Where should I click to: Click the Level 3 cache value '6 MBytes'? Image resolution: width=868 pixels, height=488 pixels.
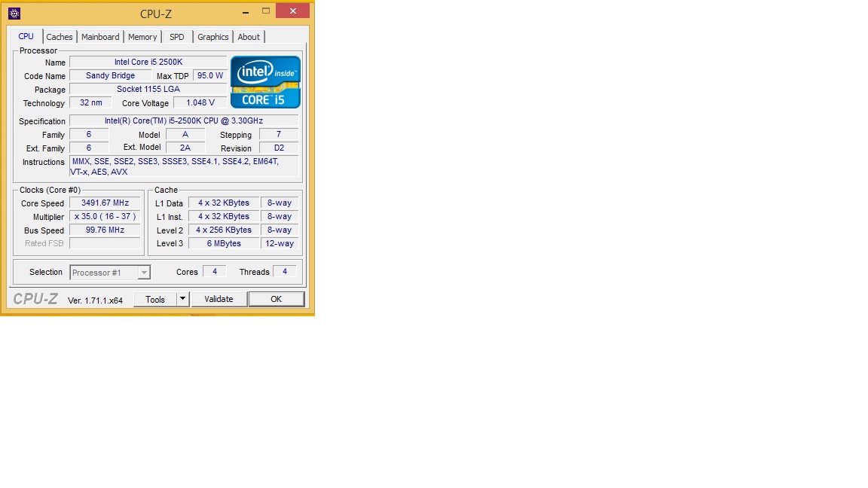(224, 243)
